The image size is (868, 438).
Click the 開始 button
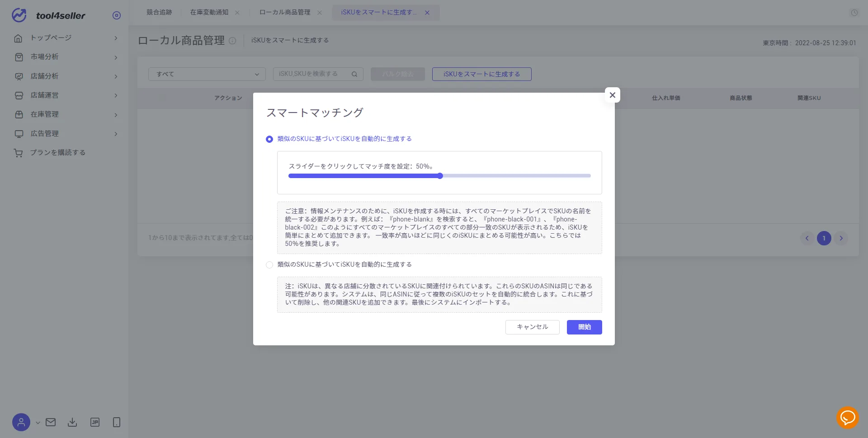tap(585, 327)
